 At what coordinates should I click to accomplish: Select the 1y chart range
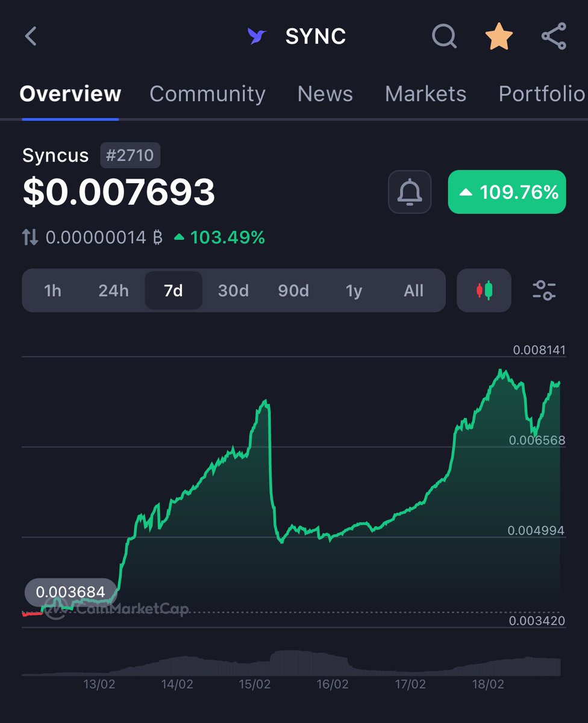354,290
